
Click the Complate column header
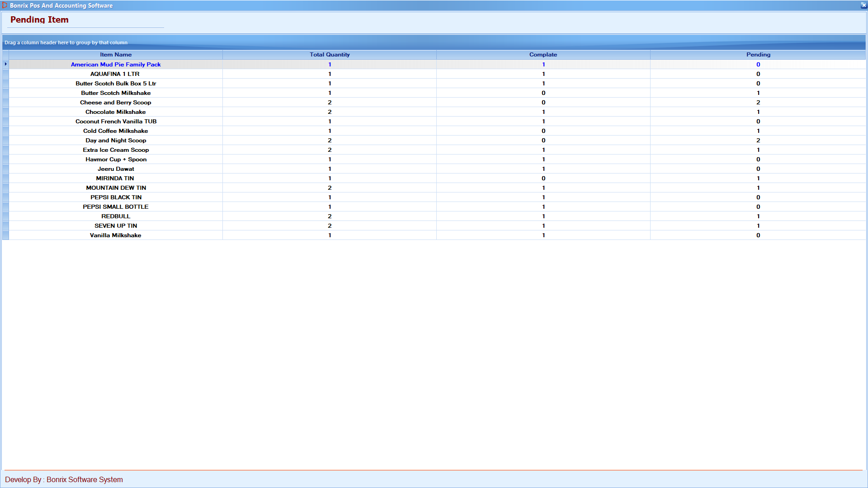543,55
